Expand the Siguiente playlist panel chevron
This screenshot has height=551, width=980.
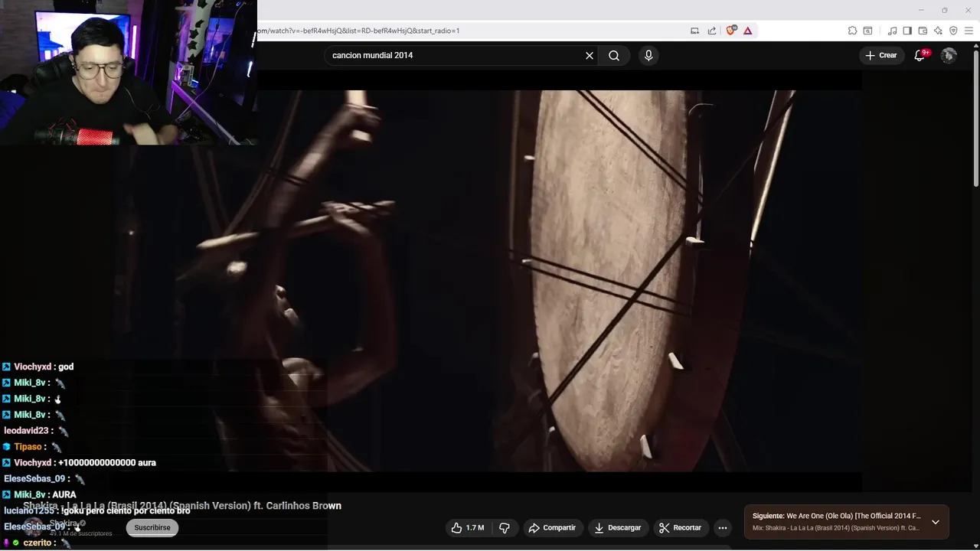935,522
